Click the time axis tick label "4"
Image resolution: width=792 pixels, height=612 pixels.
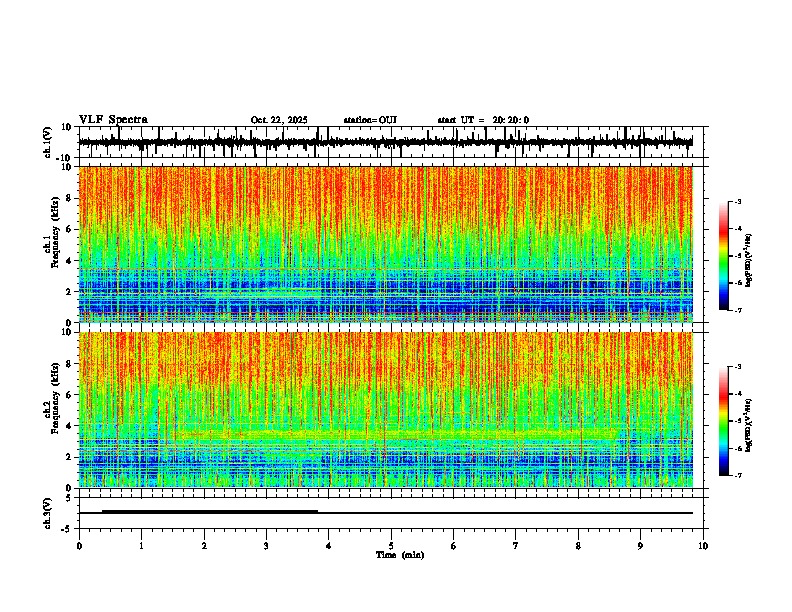coord(329,546)
